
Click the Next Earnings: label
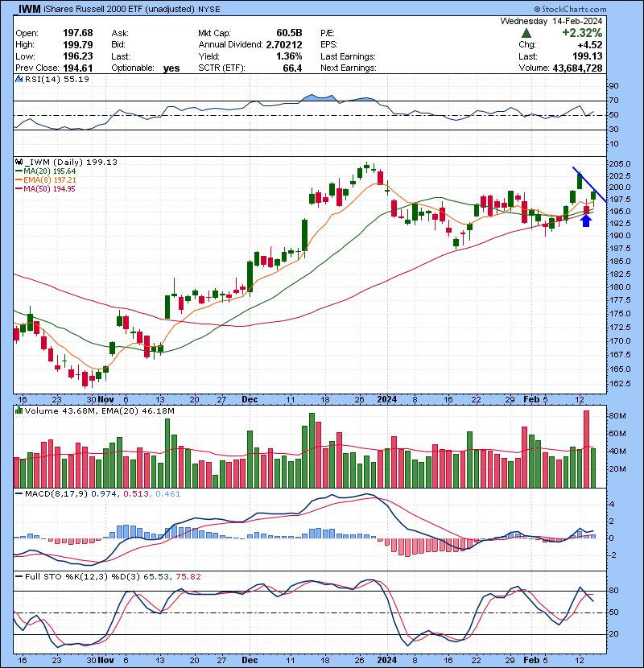(349, 68)
